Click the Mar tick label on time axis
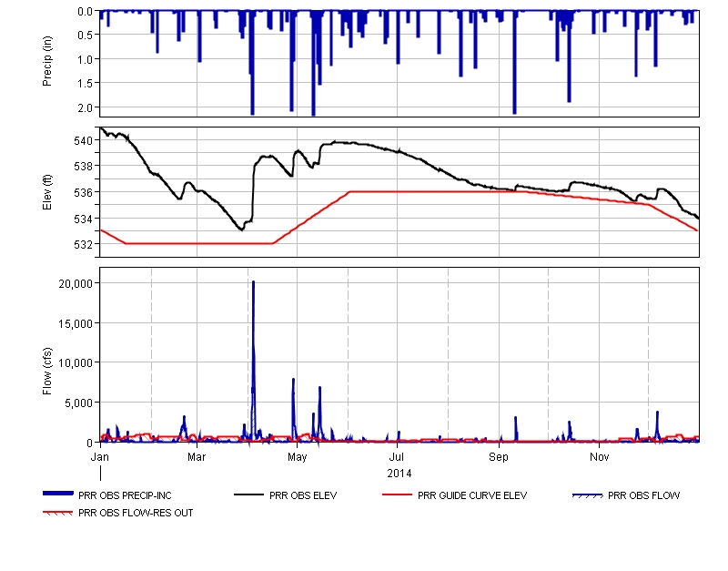The image size is (728, 571). 197,457
